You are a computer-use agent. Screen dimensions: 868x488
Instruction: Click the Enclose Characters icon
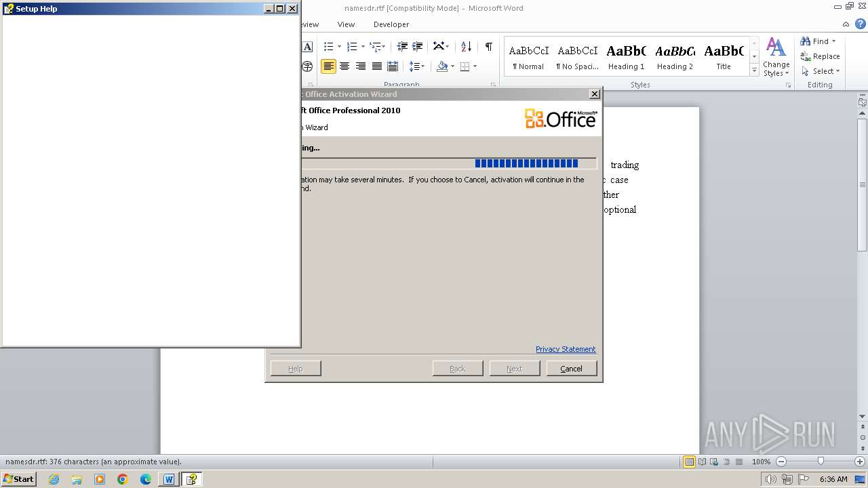coord(307,66)
